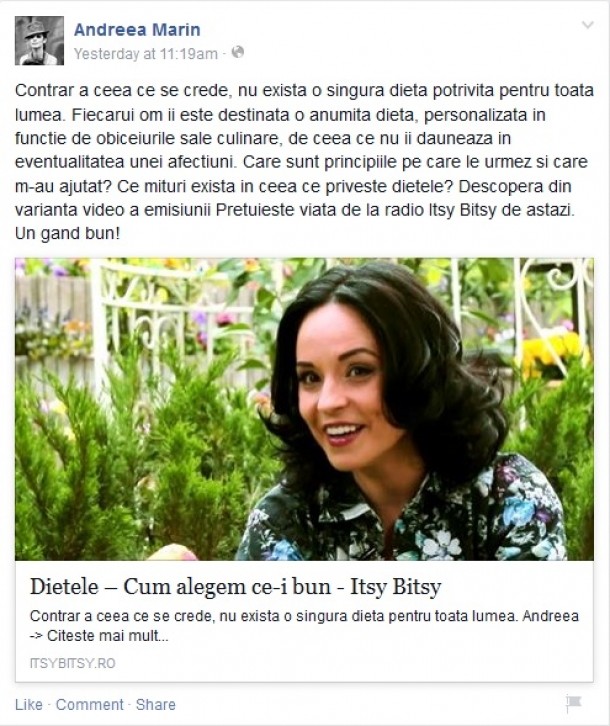Click the public globe privacy icon
This screenshot has width=610, height=726.
238,52
